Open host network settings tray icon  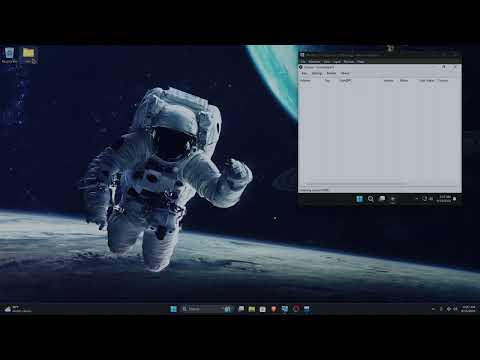(x=449, y=309)
